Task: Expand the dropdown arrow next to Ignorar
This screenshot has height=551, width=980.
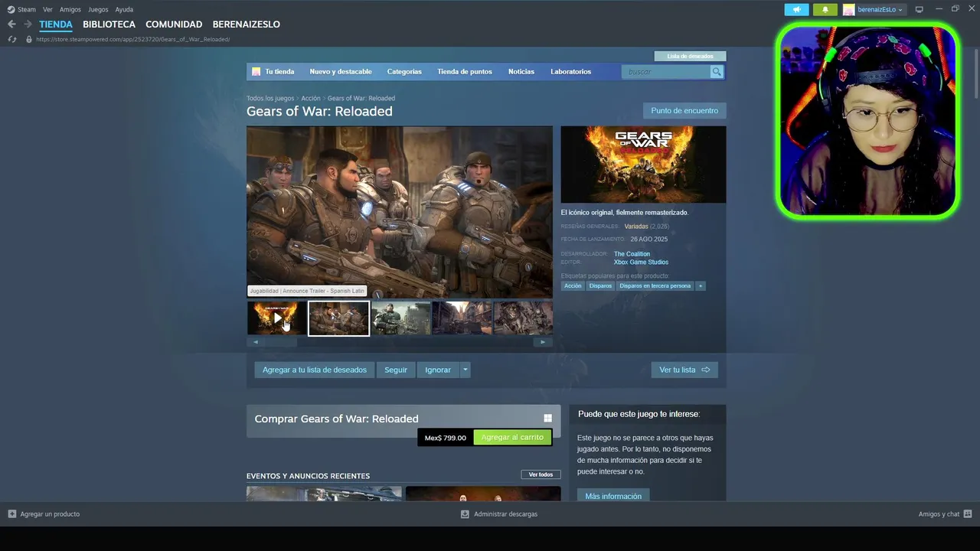Action: [x=465, y=370]
